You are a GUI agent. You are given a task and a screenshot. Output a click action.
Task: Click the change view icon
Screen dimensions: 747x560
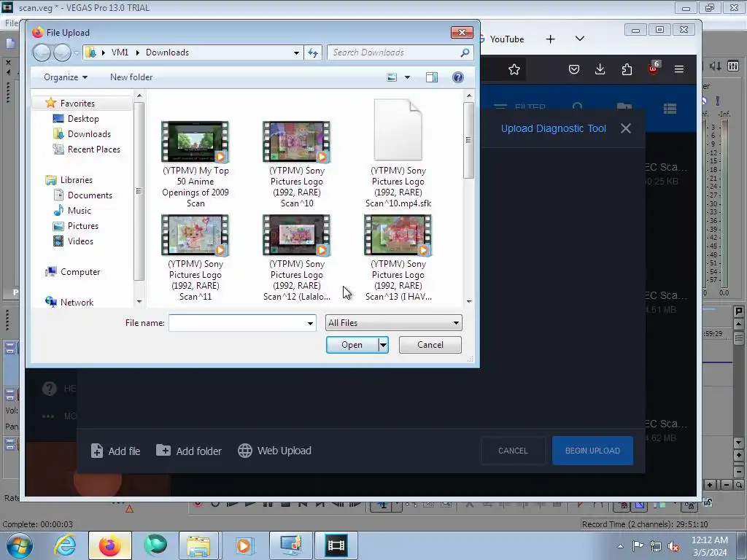pos(392,77)
